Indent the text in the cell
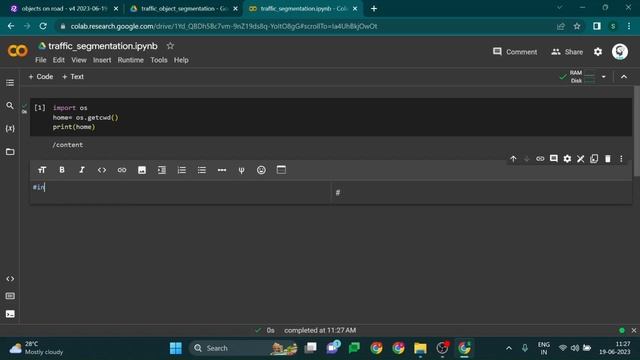640x360 pixels. [162, 170]
